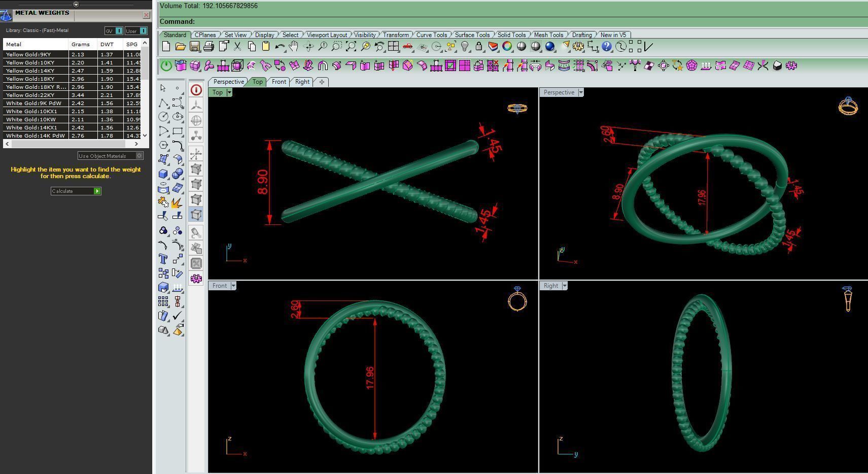Open Help with the question mark icon

pyautogui.click(x=606, y=47)
